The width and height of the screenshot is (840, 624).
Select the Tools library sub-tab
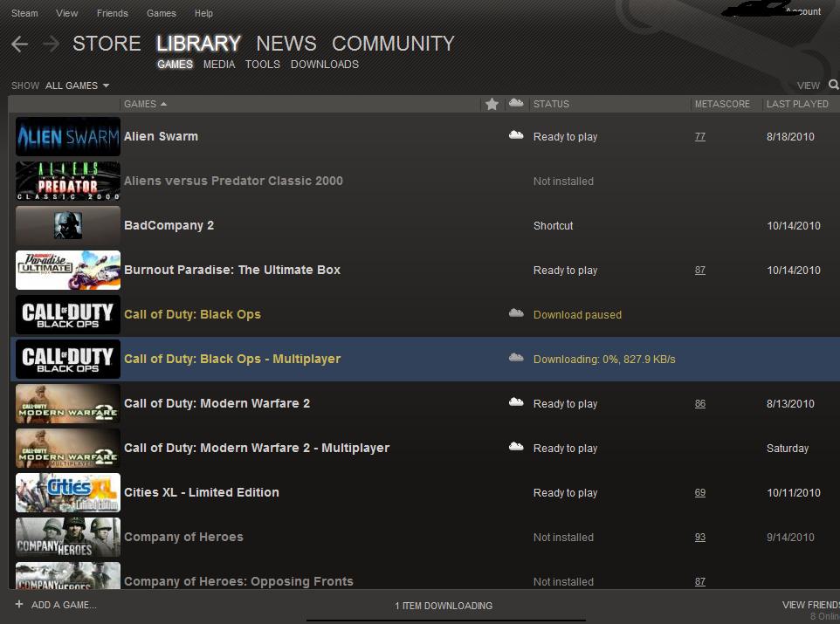263,65
